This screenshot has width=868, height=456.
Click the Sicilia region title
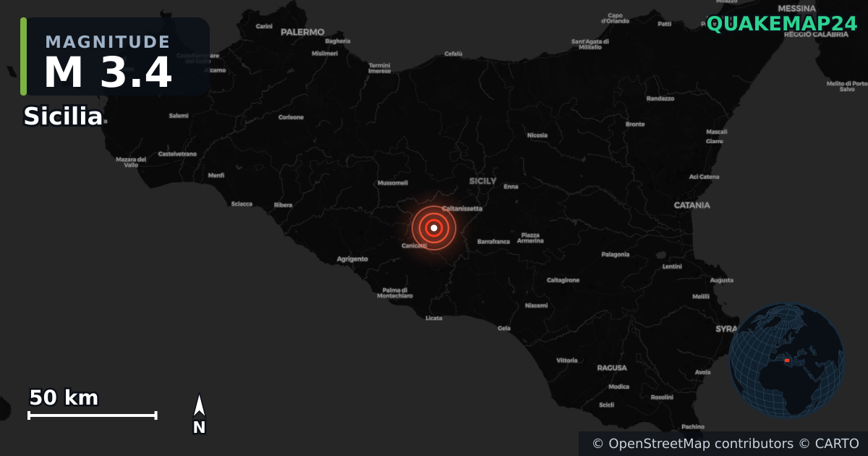[63, 117]
